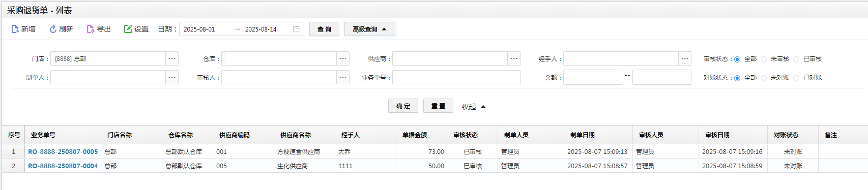This screenshot has width=868, height=190.
Task: Click the 对账状态 column header
Action: [793, 135]
